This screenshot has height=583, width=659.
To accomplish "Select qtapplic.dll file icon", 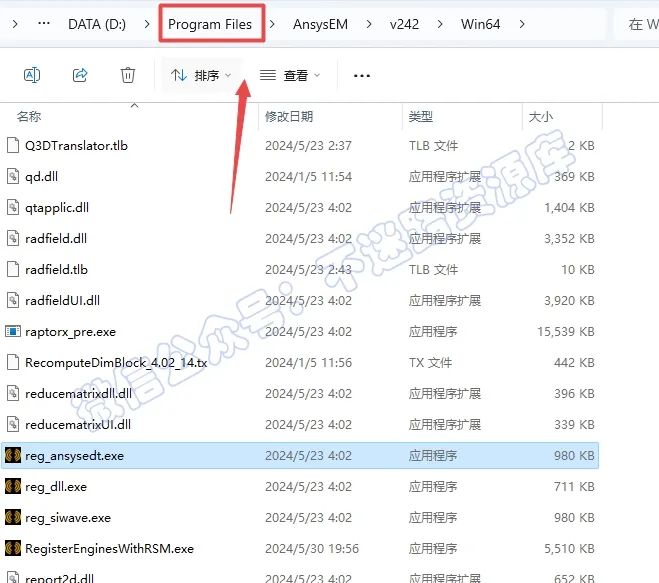I will tap(13, 207).
